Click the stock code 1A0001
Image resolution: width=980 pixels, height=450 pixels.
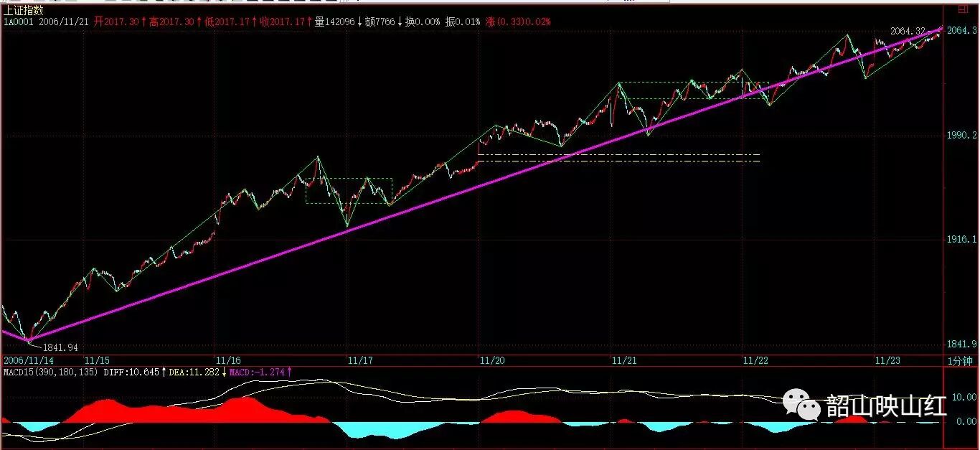click(x=18, y=22)
